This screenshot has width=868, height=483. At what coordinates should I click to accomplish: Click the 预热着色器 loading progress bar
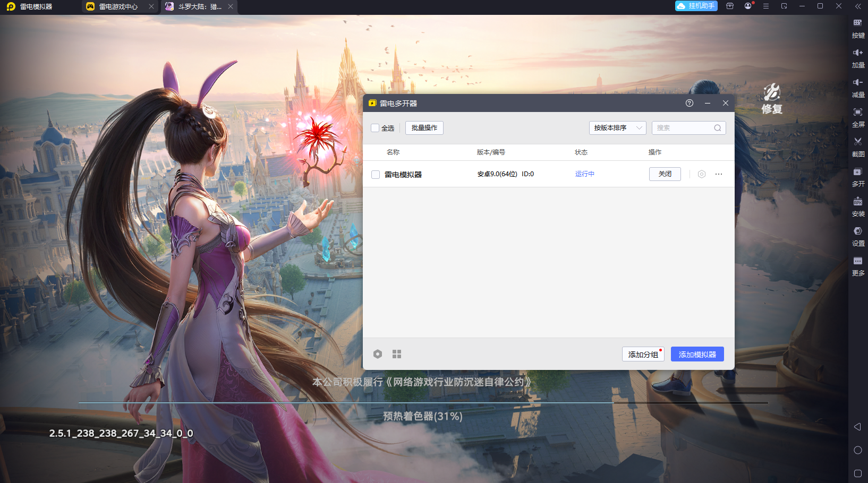point(423,403)
